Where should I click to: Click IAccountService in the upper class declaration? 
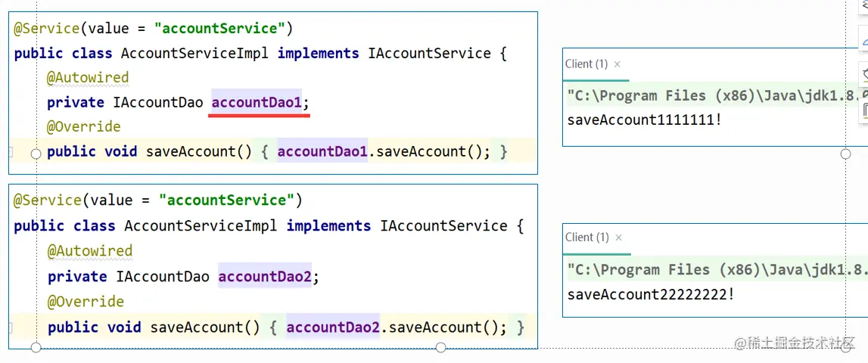point(430,54)
